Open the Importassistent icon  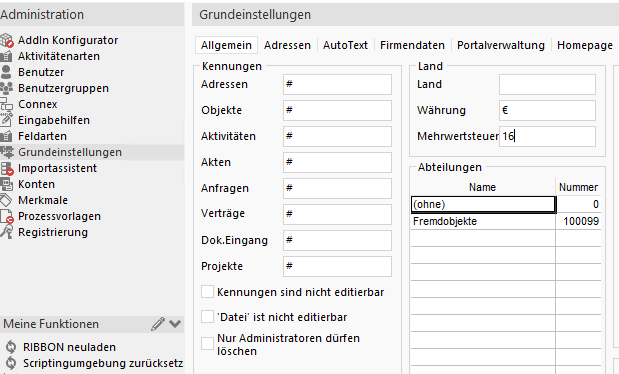pyautogui.click(x=7, y=168)
